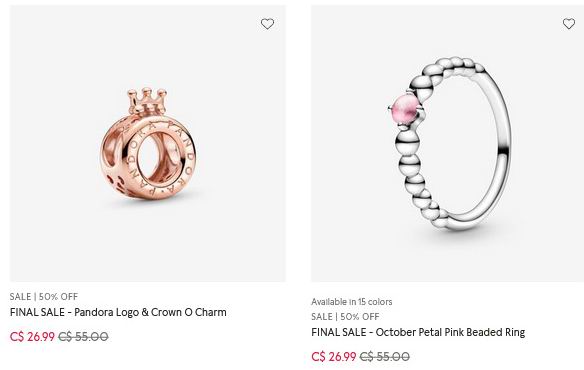The width and height of the screenshot is (584, 370).
Task: Click the C$ 26.99 sale price under the ring
Action: (x=334, y=357)
